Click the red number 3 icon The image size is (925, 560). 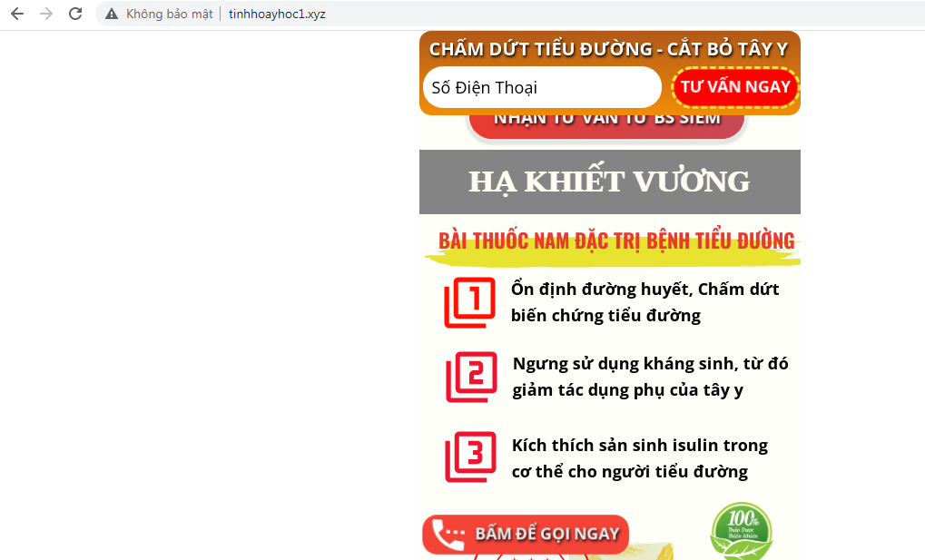click(470, 457)
